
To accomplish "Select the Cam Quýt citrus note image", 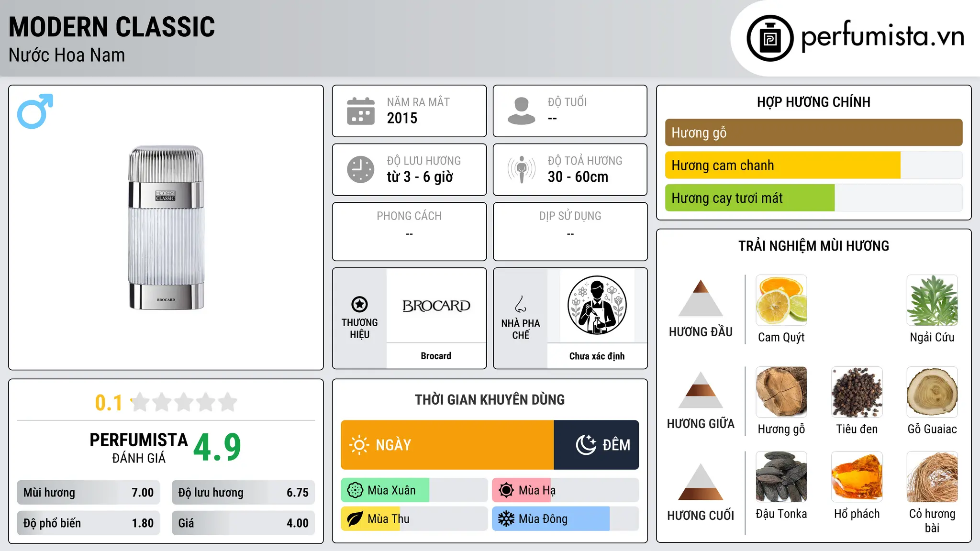I will pyautogui.click(x=781, y=300).
